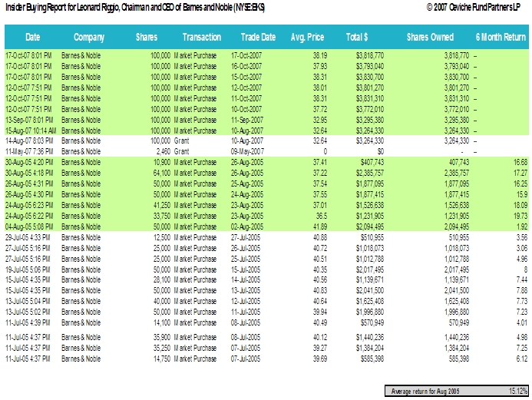Select total cell $407,743
This screenshot has height=400, width=532.
click(x=372, y=163)
